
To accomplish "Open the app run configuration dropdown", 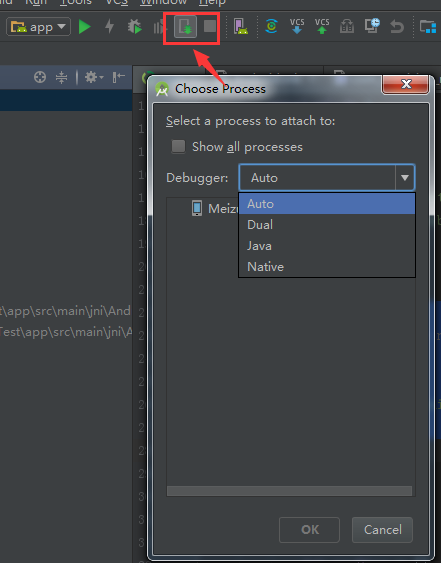I will (x=38, y=27).
